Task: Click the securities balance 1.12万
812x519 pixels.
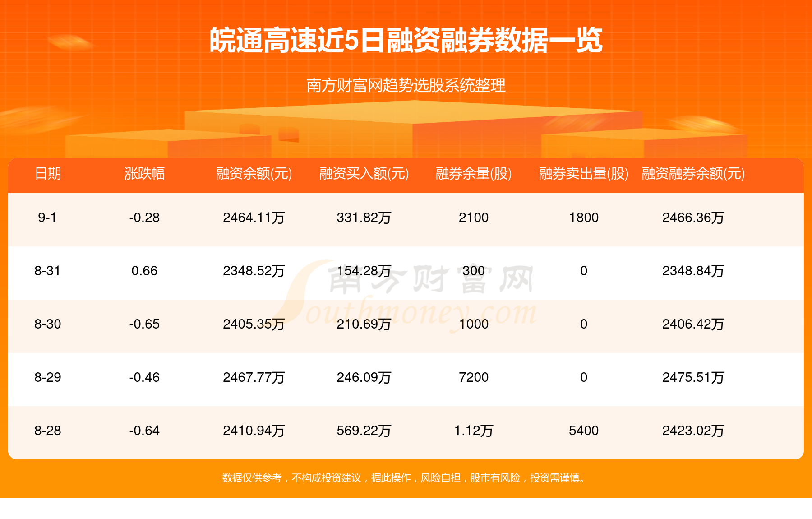Action: point(474,431)
